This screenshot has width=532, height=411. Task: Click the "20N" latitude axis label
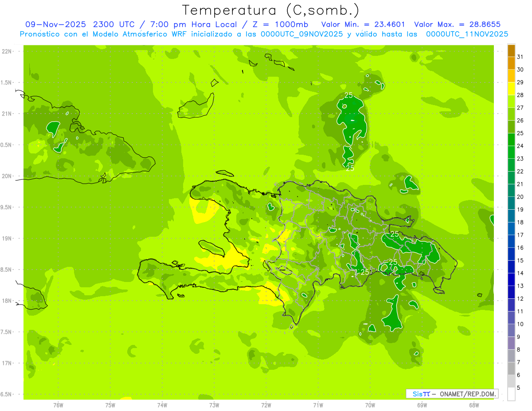coord(7,176)
